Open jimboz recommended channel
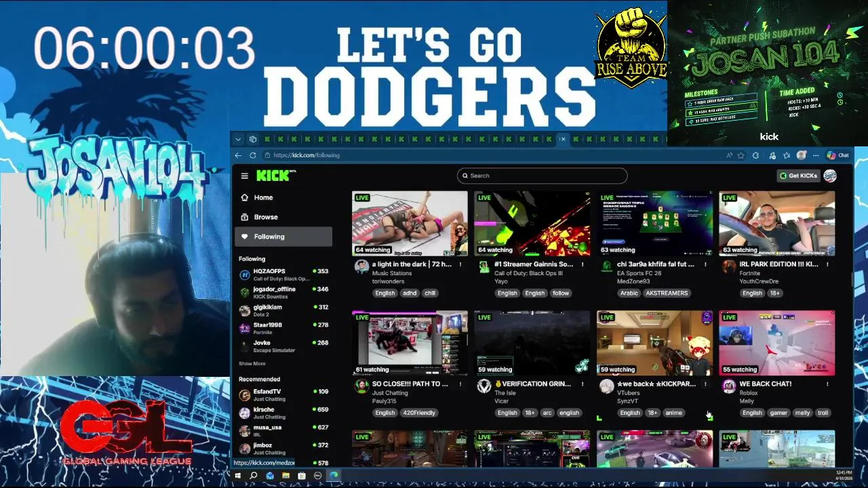 (x=283, y=448)
